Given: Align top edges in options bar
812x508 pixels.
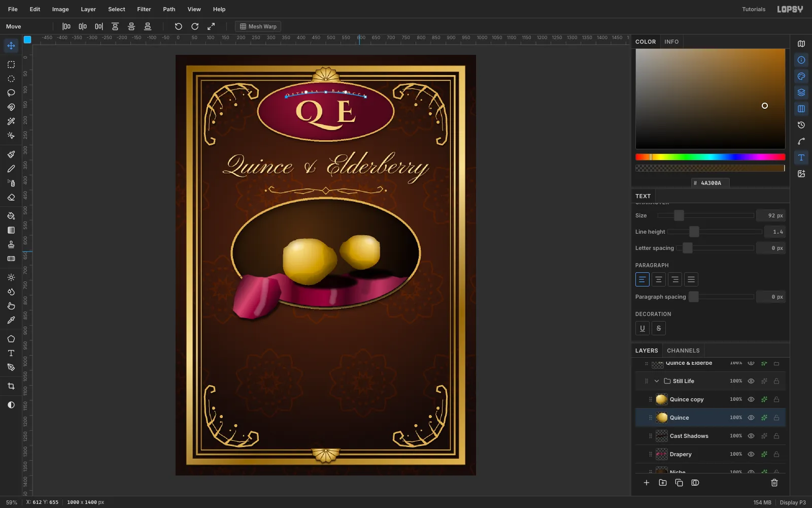Looking at the screenshot, I should coord(115,26).
